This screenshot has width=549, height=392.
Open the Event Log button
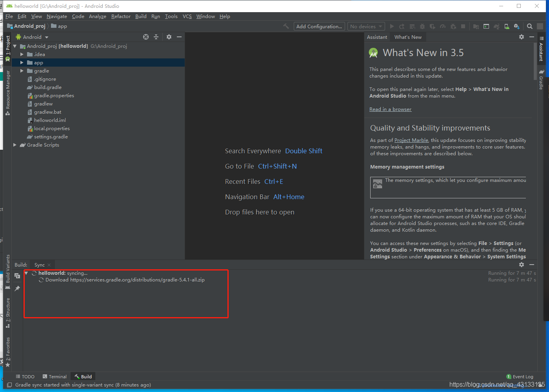520,377
